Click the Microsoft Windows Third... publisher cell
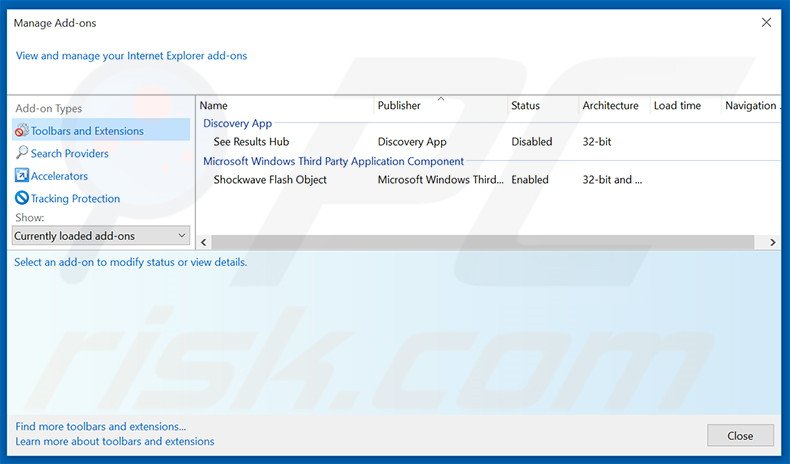790x464 pixels. tap(440, 179)
